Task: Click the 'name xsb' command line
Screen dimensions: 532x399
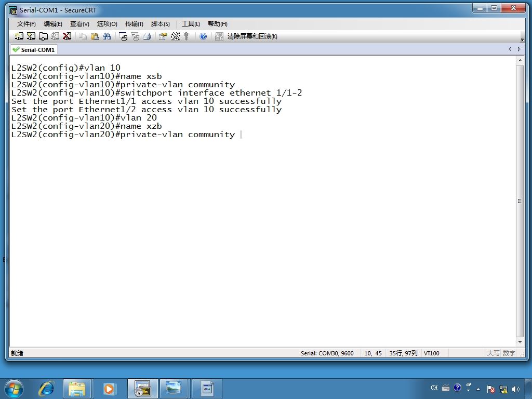Action: [x=141, y=76]
